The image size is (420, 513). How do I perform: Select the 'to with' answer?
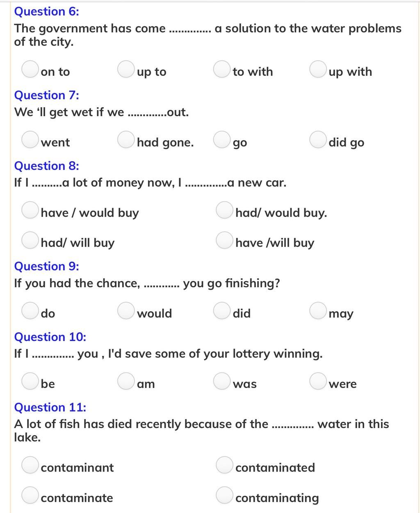[222, 69]
